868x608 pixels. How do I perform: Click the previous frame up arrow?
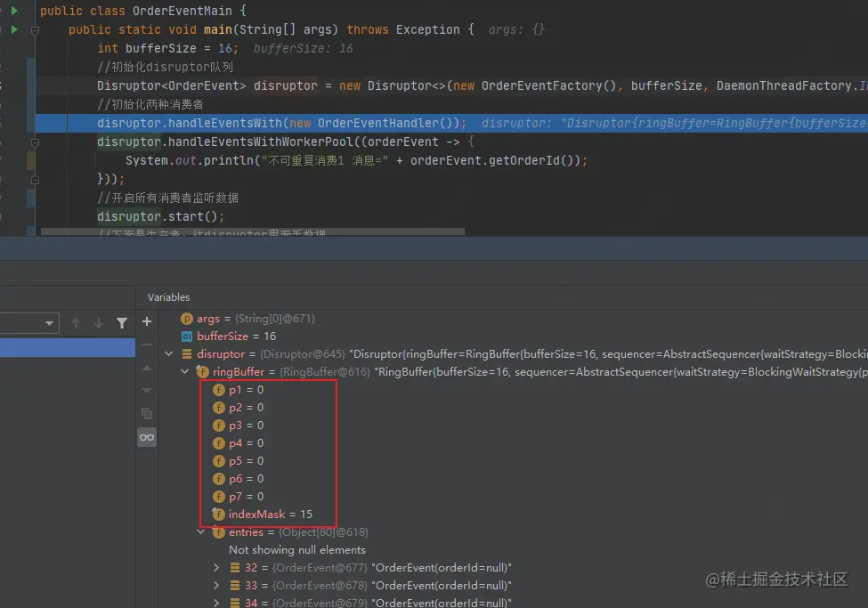pos(76,323)
